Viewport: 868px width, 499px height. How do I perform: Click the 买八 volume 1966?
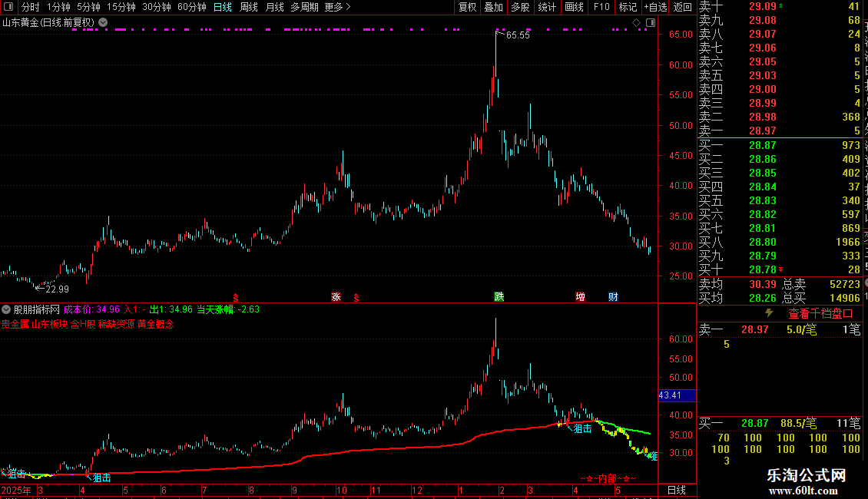click(x=847, y=243)
